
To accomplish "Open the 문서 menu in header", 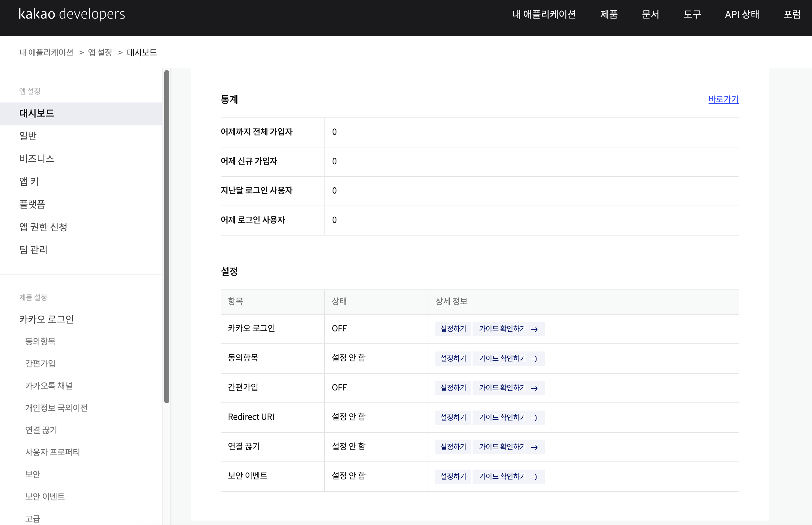I will 650,14.
